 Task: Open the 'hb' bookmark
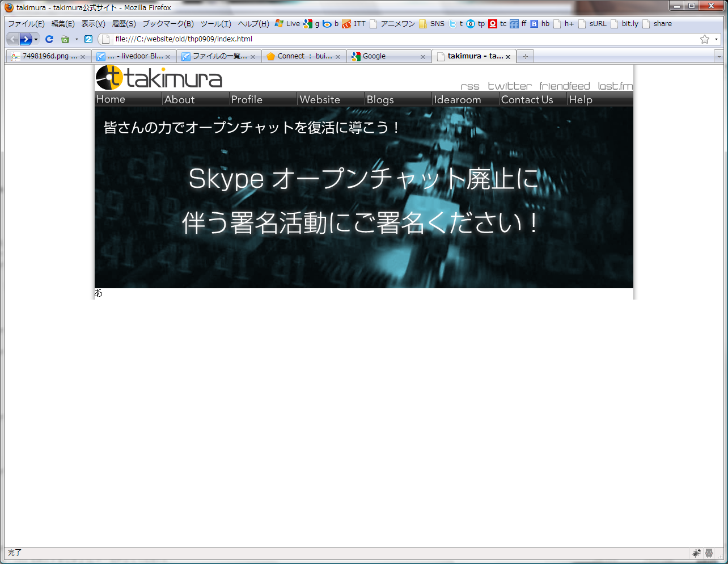point(540,24)
